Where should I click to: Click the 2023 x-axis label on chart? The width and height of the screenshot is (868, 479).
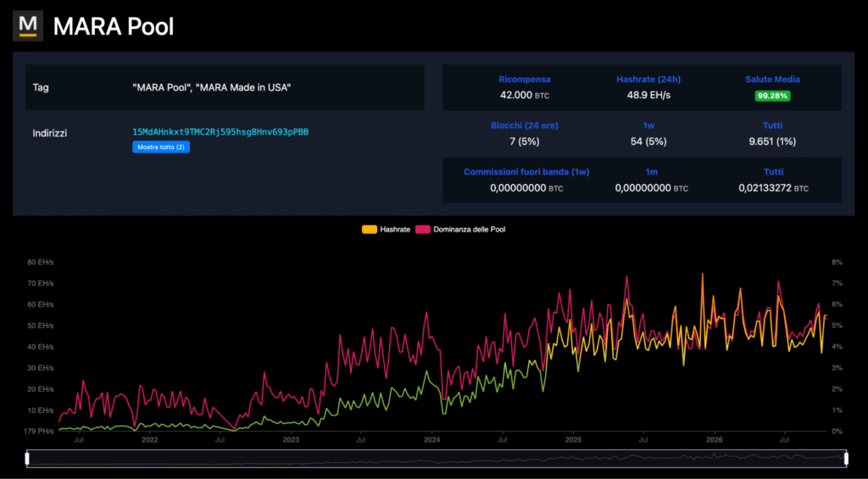click(x=291, y=441)
